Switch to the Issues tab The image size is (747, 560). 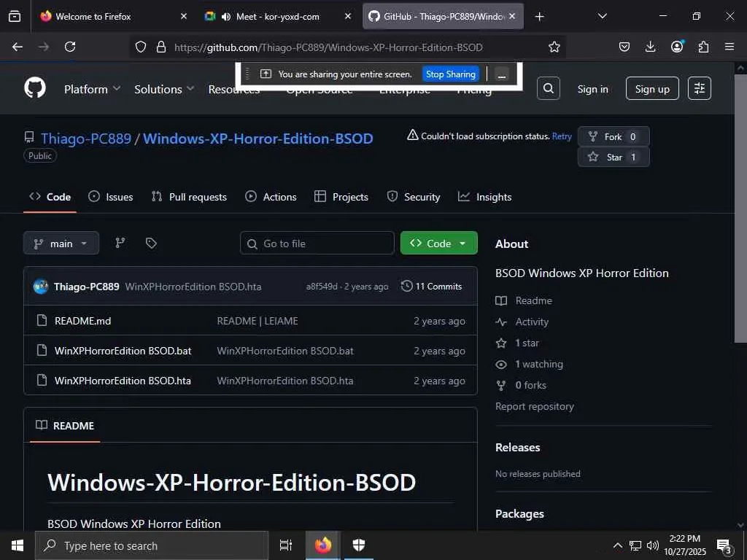click(111, 197)
